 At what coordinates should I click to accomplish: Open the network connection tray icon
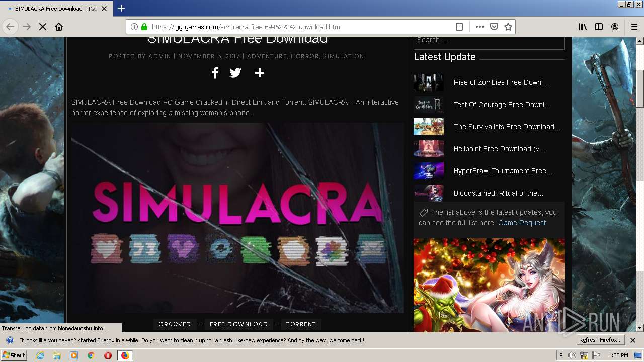[x=584, y=355]
